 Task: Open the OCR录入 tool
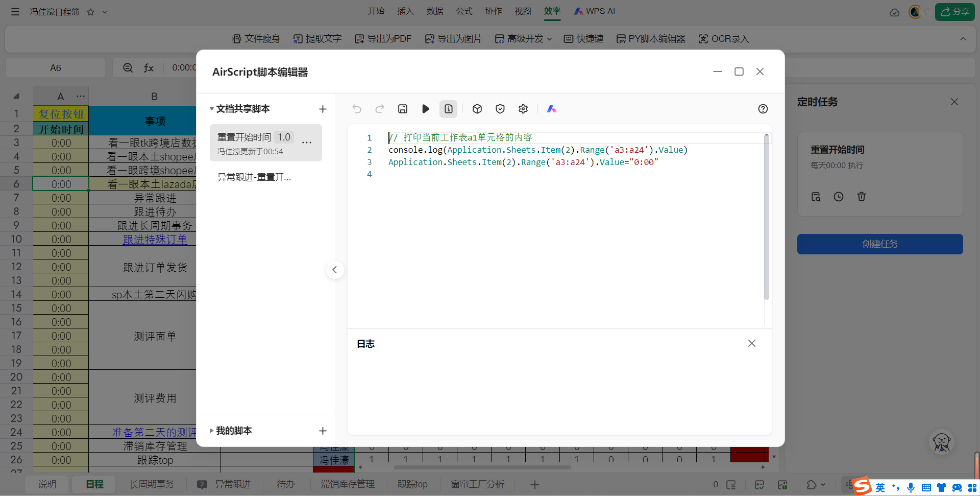(724, 39)
